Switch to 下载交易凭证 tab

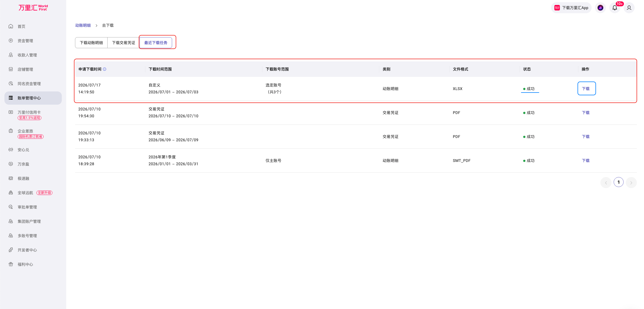[x=124, y=43]
